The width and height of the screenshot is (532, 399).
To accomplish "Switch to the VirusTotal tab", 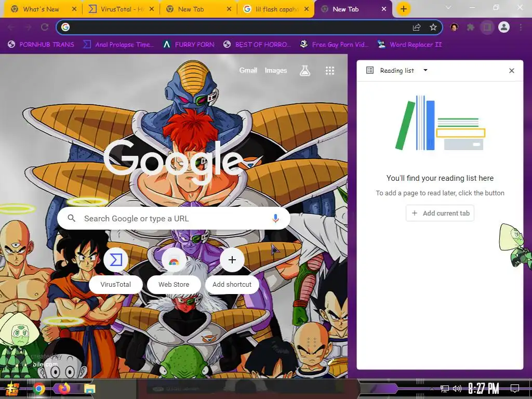I will click(121, 9).
